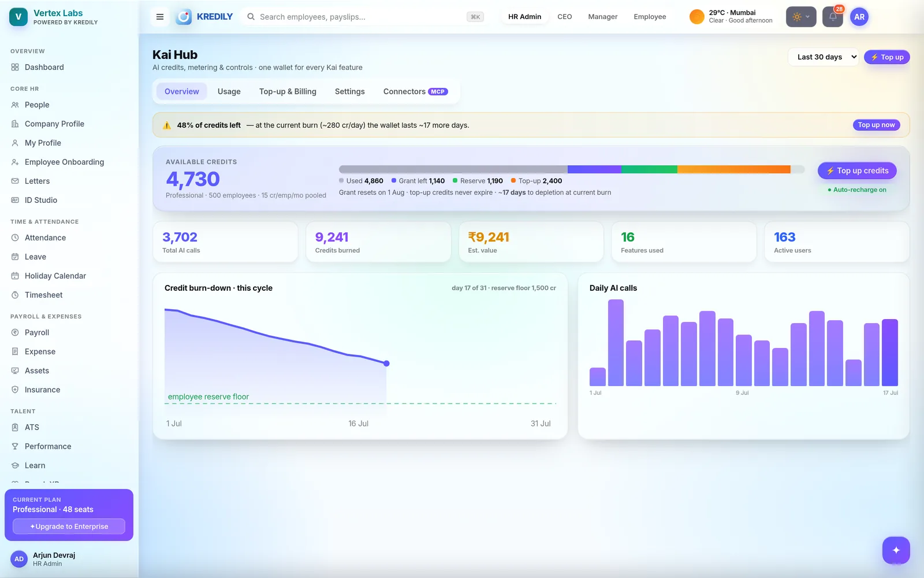
Task: Click the Learn graduation cap icon
Action: pos(15,465)
